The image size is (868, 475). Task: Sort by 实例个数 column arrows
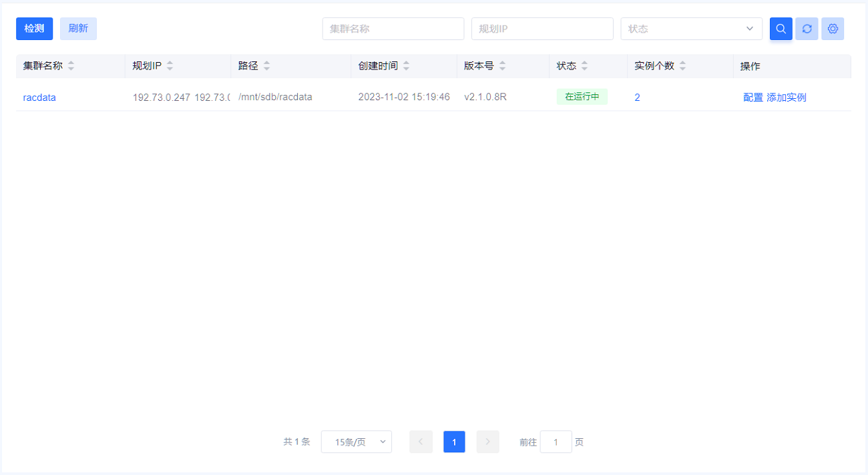682,66
